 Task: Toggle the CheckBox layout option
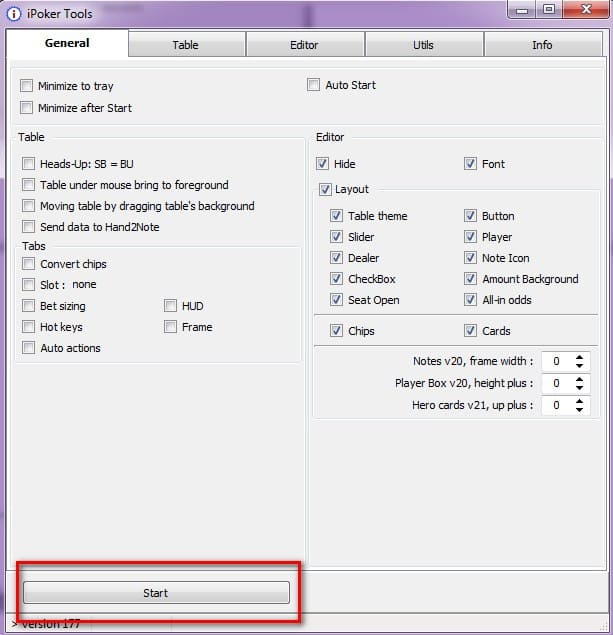click(x=336, y=279)
